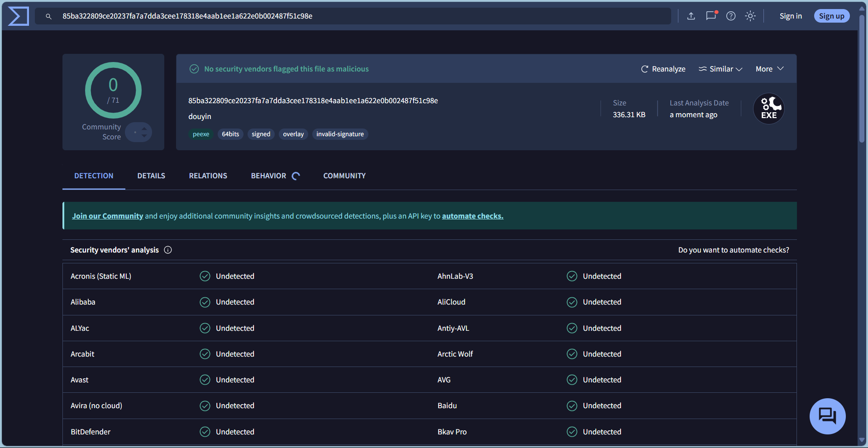Switch to the Details tab
The image size is (868, 448).
point(151,176)
